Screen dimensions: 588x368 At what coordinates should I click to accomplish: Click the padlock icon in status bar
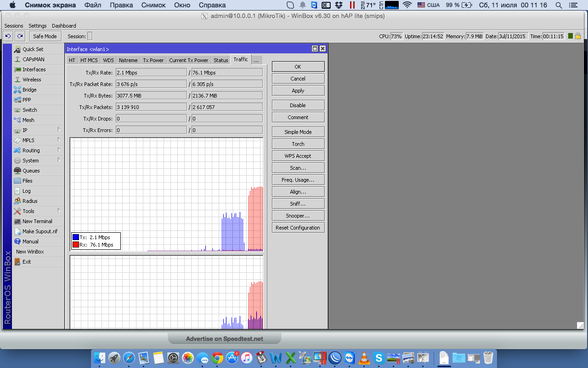click(578, 36)
